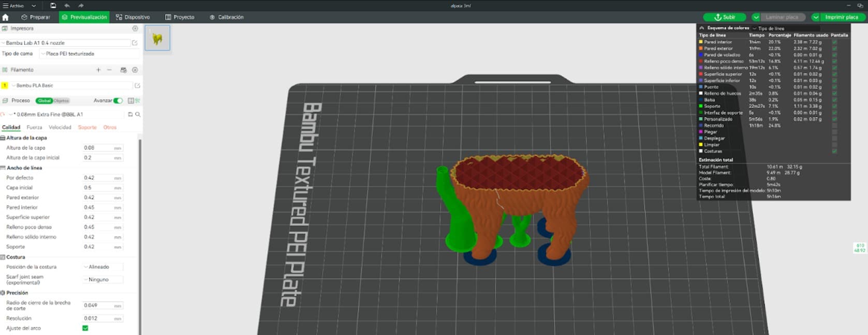The height and width of the screenshot is (335, 868).
Task: Switch to the Proyecto tab
Action: (x=180, y=17)
